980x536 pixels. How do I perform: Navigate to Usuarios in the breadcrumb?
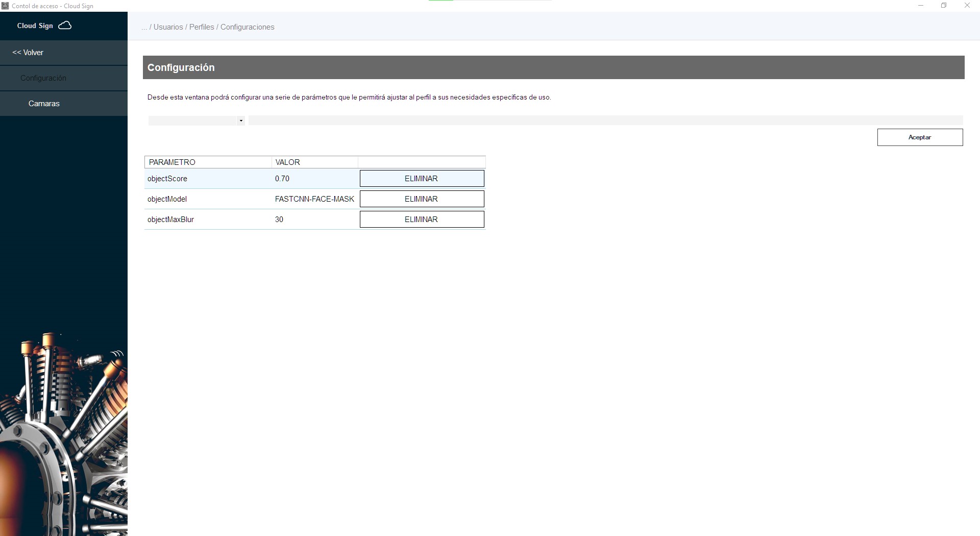point(168,27)
